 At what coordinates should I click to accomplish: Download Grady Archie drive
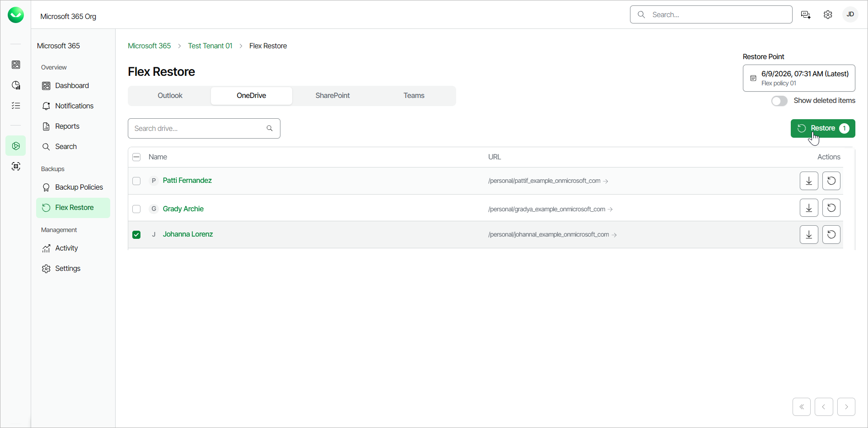(809, 208)
